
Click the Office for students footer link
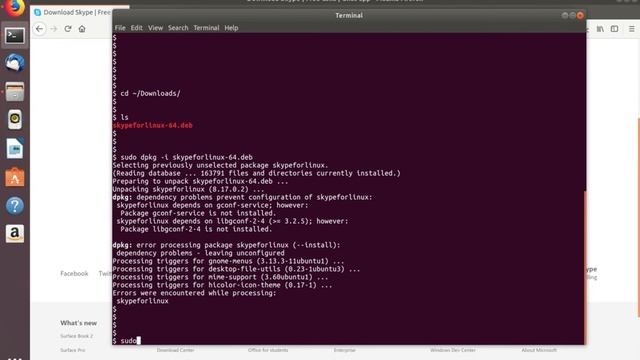(268, 350)
